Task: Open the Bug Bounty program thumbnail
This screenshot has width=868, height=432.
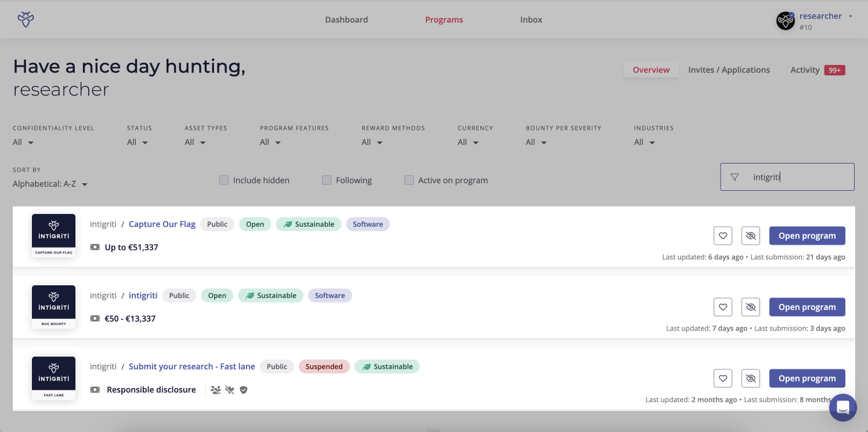Action: click(x=54, y=307)
